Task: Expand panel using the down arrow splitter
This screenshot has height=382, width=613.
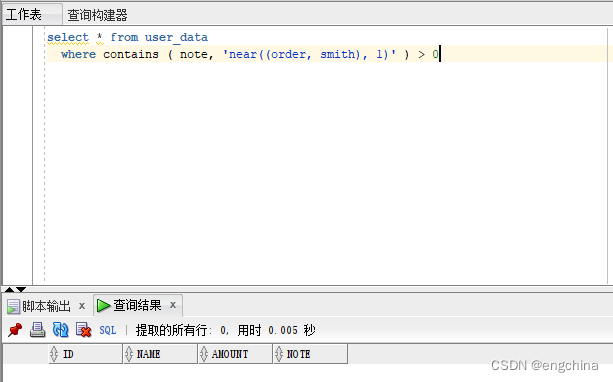Action: click(21, 289)
